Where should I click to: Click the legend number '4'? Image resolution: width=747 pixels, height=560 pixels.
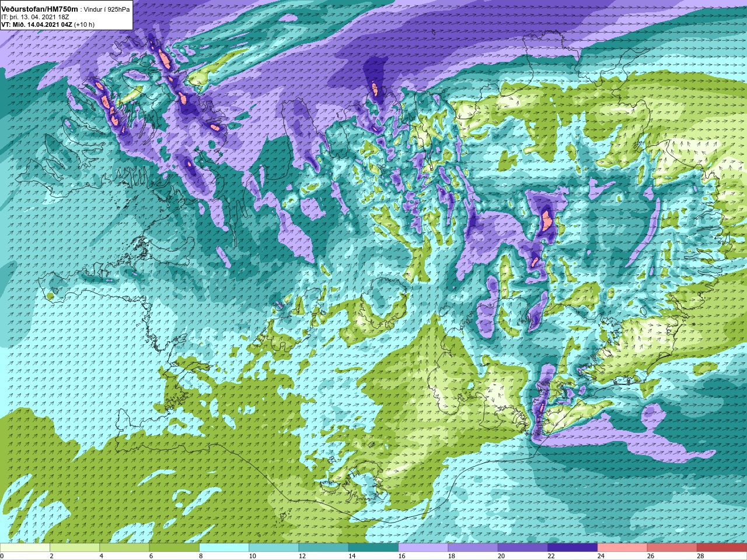coord(102,556)
